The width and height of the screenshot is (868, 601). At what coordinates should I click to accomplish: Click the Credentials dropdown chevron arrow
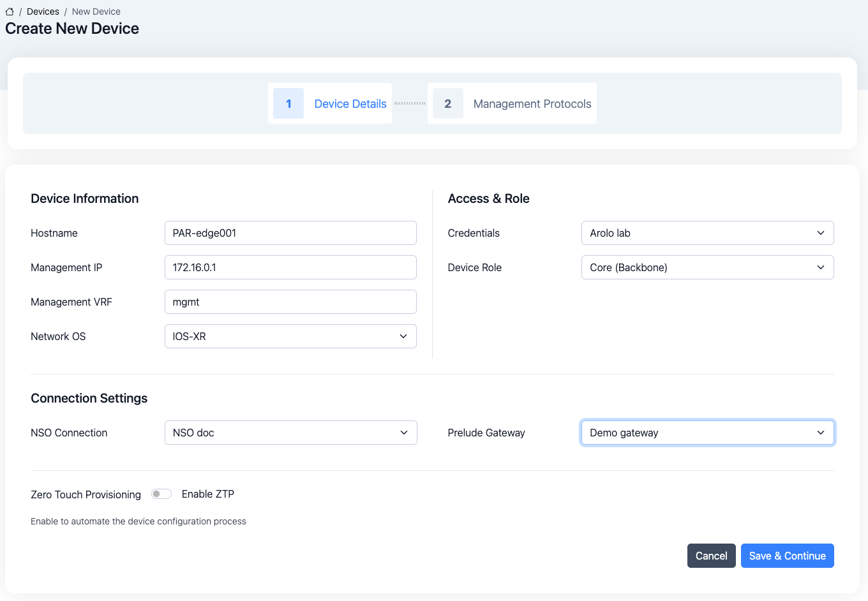821,233
